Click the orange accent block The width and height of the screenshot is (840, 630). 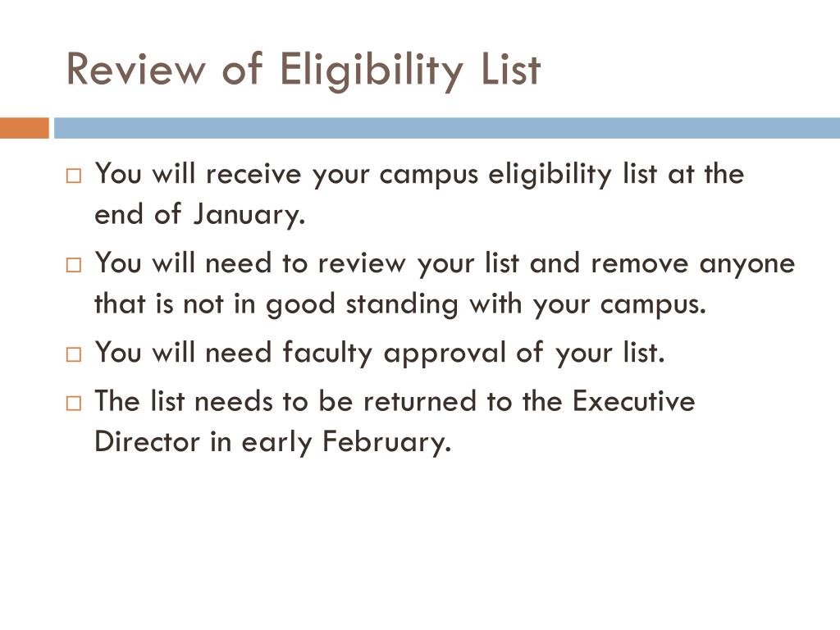pos(24,128)
